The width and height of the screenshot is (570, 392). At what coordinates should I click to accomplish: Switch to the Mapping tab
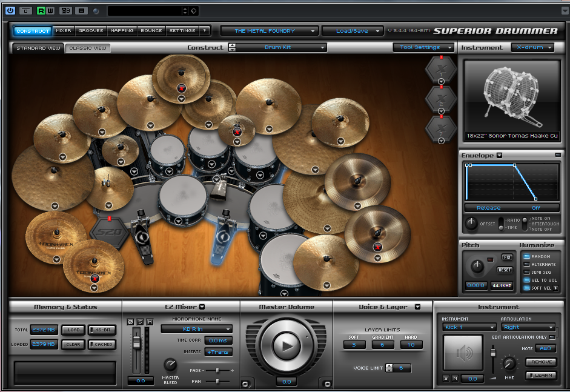pyautogui.click(x=122, y=30)
